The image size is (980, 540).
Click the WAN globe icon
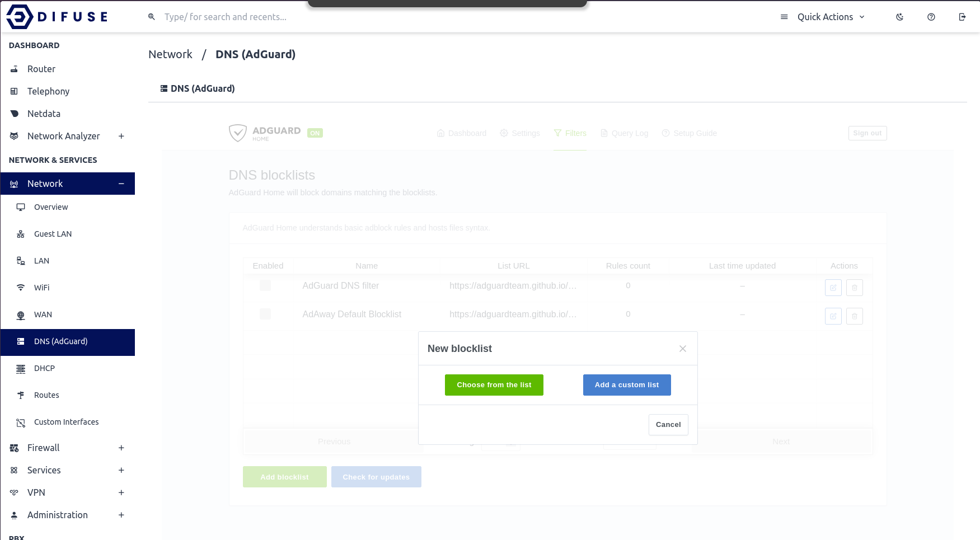(x=21, y=314)
